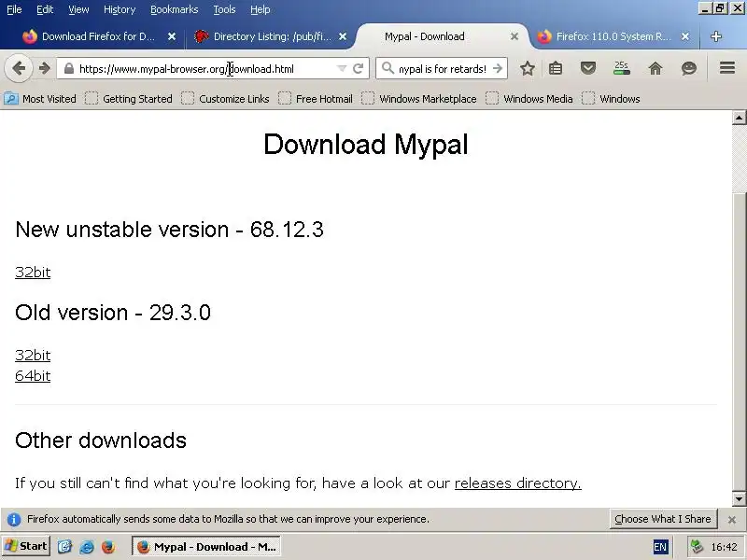Click Choose What I Share button
This screenshot has height=560, width=747.
663,519
